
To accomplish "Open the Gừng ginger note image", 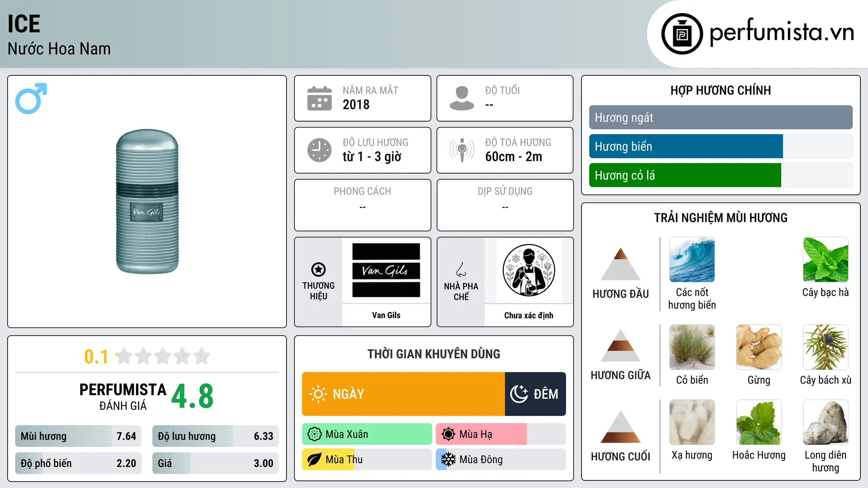I will click(x=759, y=347).
